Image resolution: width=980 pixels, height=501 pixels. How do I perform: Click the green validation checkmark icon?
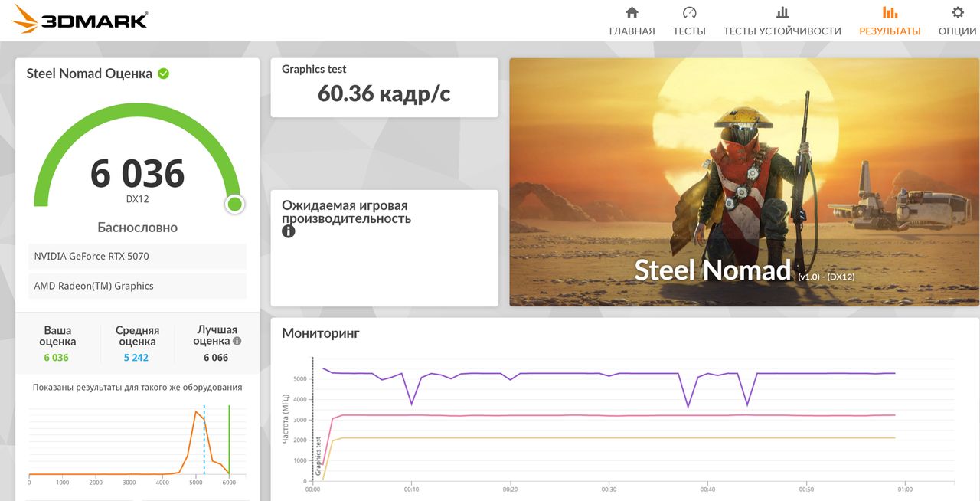click(x=164, y=74)
